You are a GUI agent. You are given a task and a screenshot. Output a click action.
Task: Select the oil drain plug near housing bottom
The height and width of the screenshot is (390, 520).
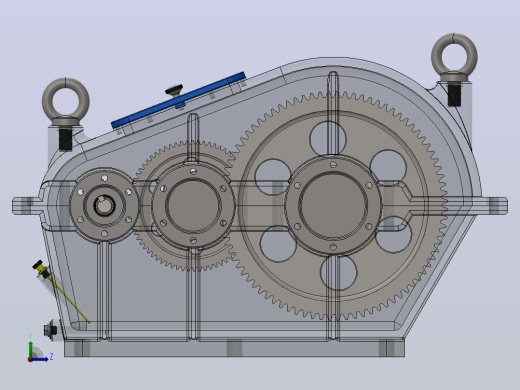click(51, 329)
